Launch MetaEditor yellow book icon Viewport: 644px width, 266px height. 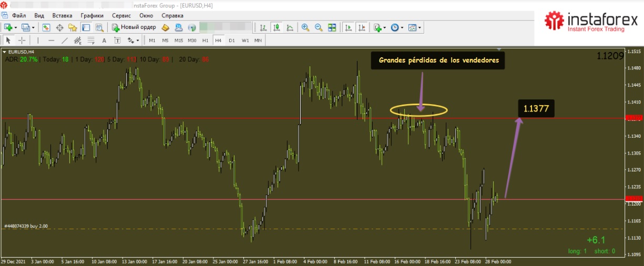click(166, 27)
